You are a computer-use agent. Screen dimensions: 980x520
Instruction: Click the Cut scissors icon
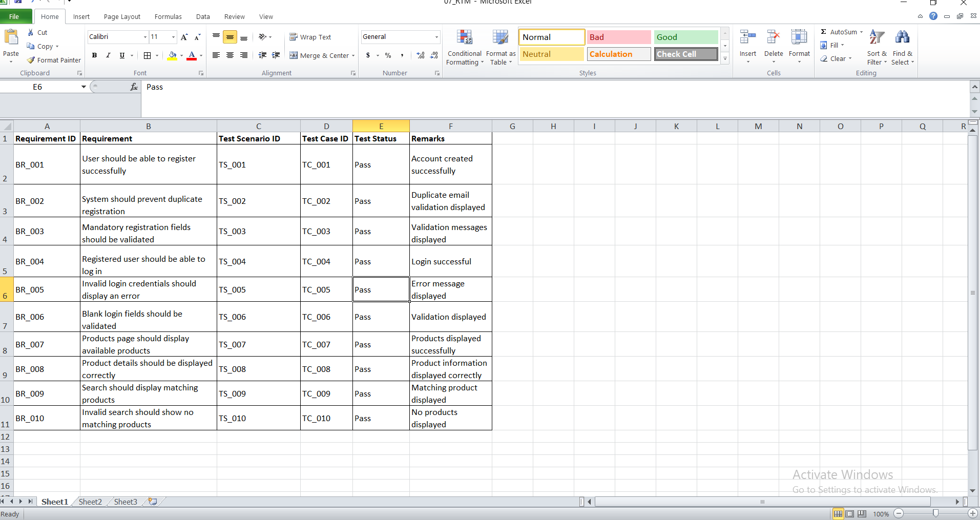(31, 32)
